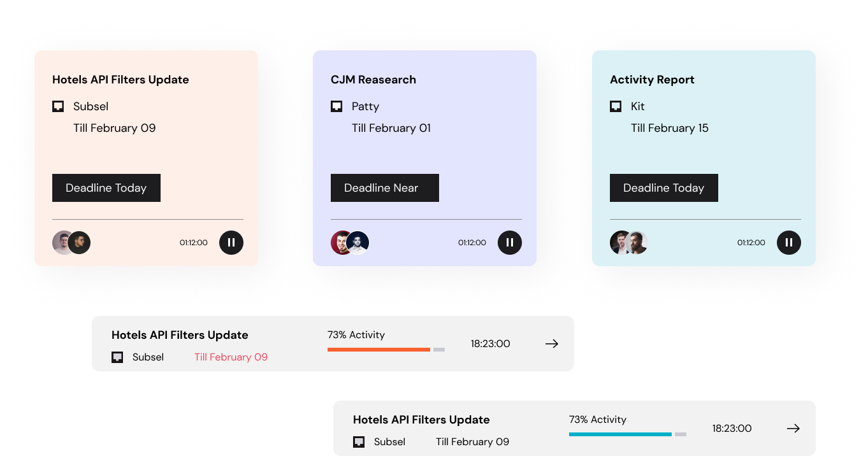Screen dimensions: 868x456
Task: Click inbox icon in orange-progress activity row
Action: point(117,357)
